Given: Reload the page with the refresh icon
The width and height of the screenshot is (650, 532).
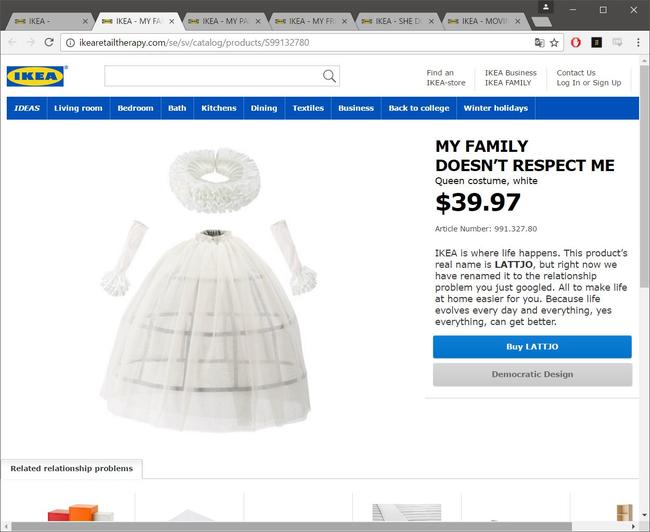Looking at the screenshot, I should [x=49, y=42].
